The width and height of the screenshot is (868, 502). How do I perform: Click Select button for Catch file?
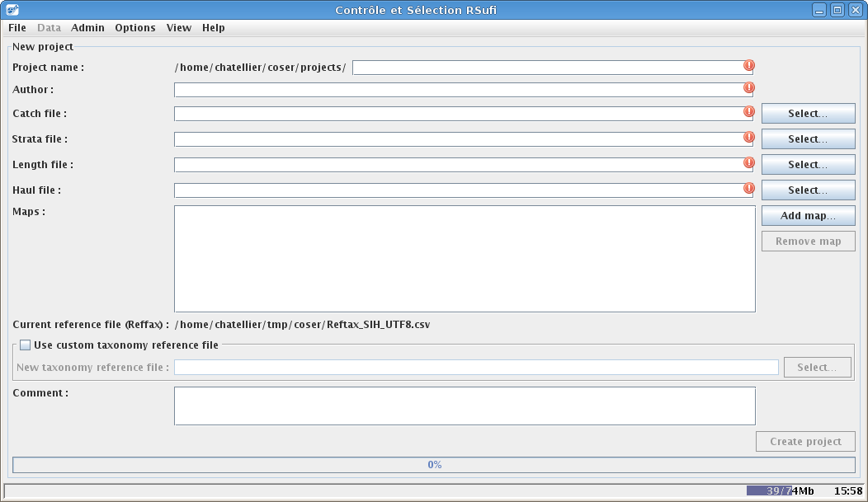pos(809,113)
